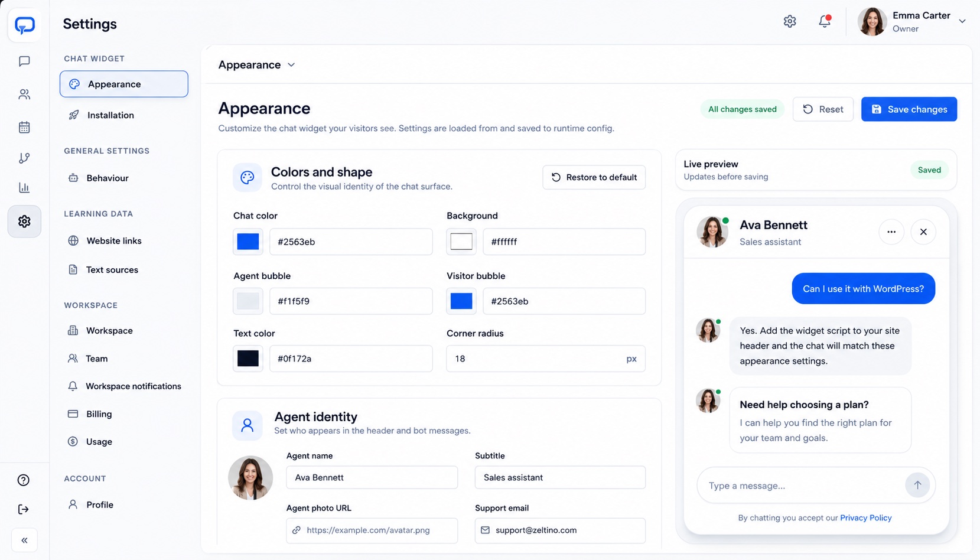Collapse the sidebar with double chevron icon
The height and width of the screenshot is (560, 980).
tap(24, 540)
